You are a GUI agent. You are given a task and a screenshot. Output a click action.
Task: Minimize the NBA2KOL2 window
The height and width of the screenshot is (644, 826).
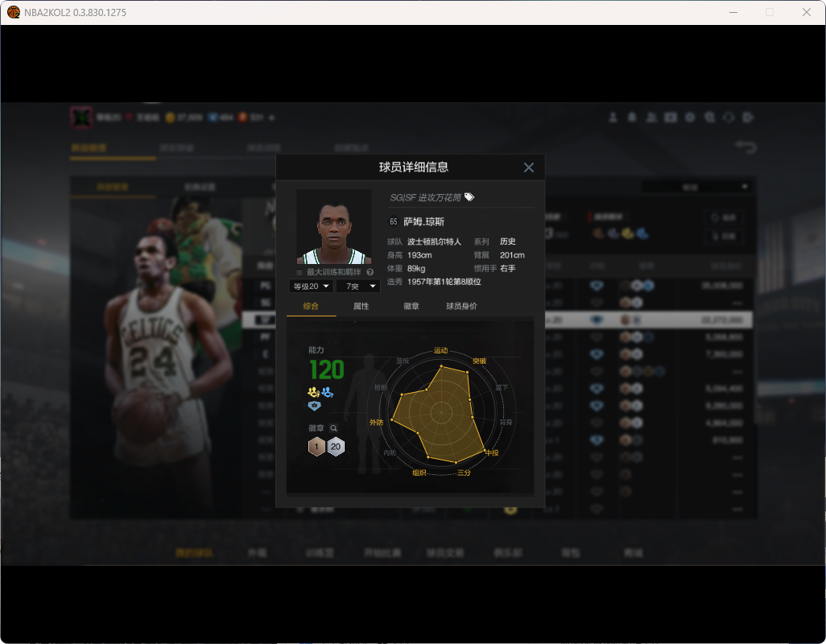(733, 12)
